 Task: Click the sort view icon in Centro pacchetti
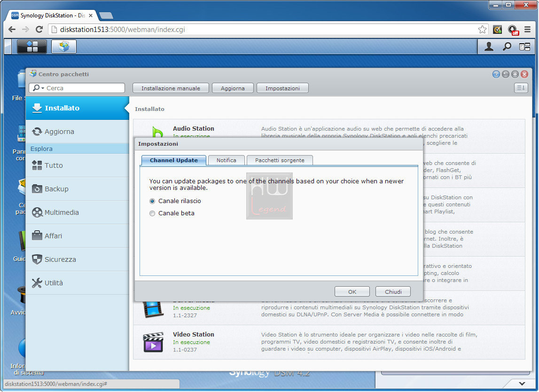[521, 88]
